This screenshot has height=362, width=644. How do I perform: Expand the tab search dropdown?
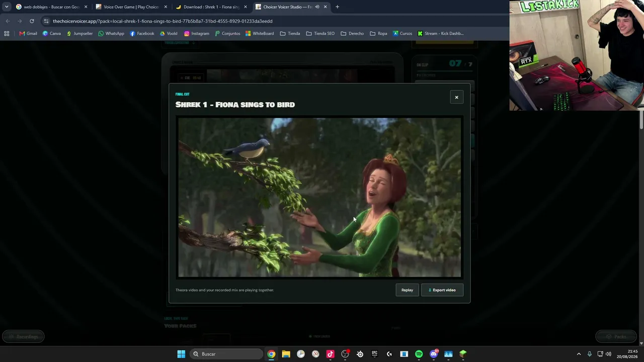pos(7,7)
